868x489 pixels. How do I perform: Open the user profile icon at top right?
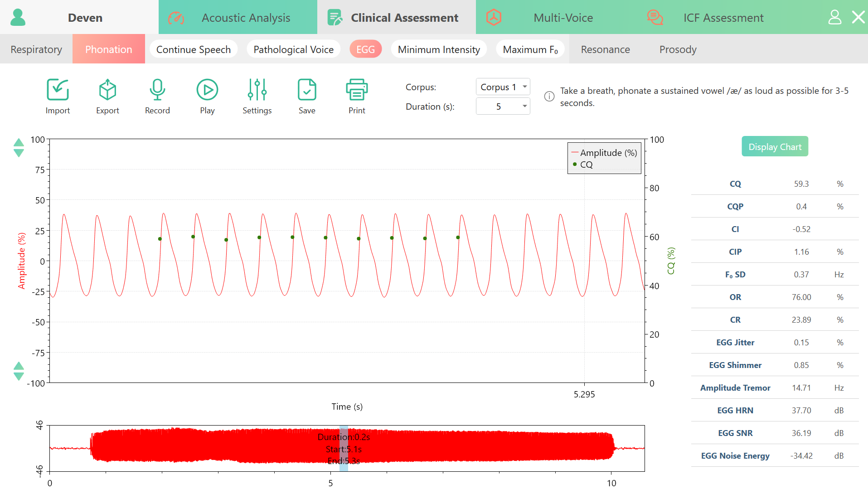point(834,17)
